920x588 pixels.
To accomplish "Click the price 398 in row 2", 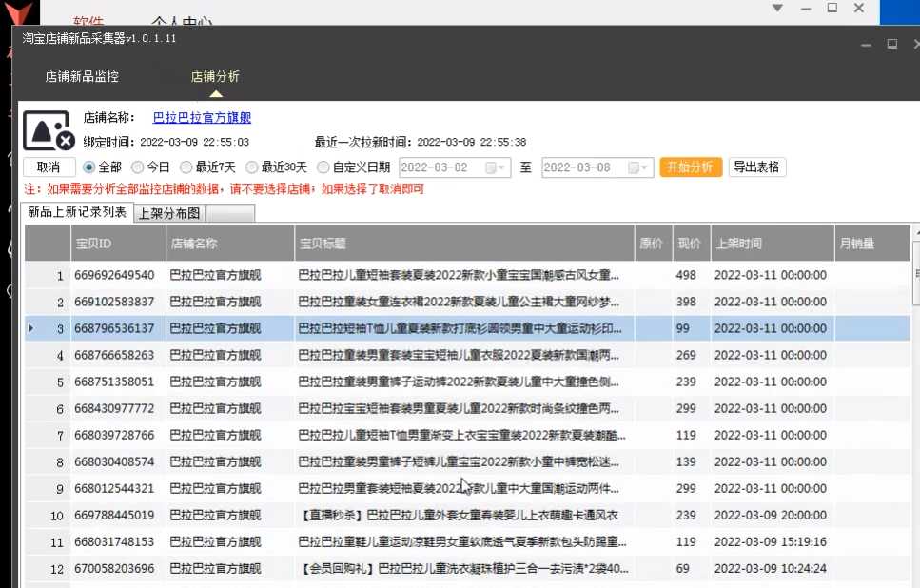I will click(x=686, y=302).
